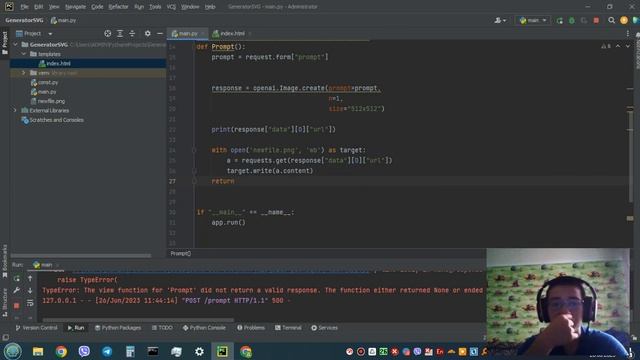The height and width of the screenshot is (360, 640).
Task: Collapse the templates folder
Action: click(x=24, y=54)
